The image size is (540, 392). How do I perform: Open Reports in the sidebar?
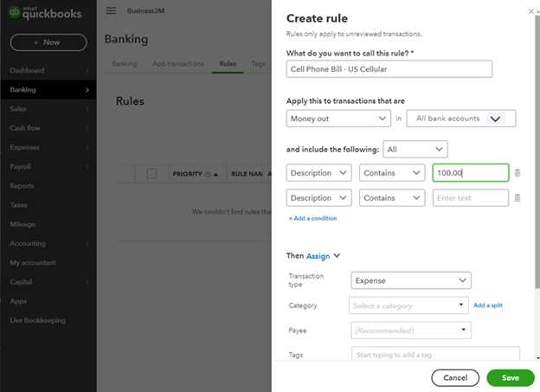(48, 186)
